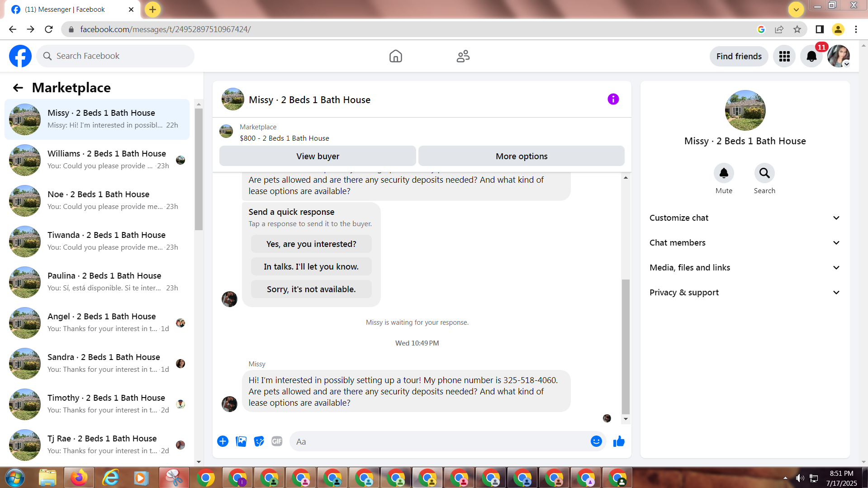This screenshot has width=868, height=488.
Task: Open the Williams conversation in the list
Action: click(97, 160)
